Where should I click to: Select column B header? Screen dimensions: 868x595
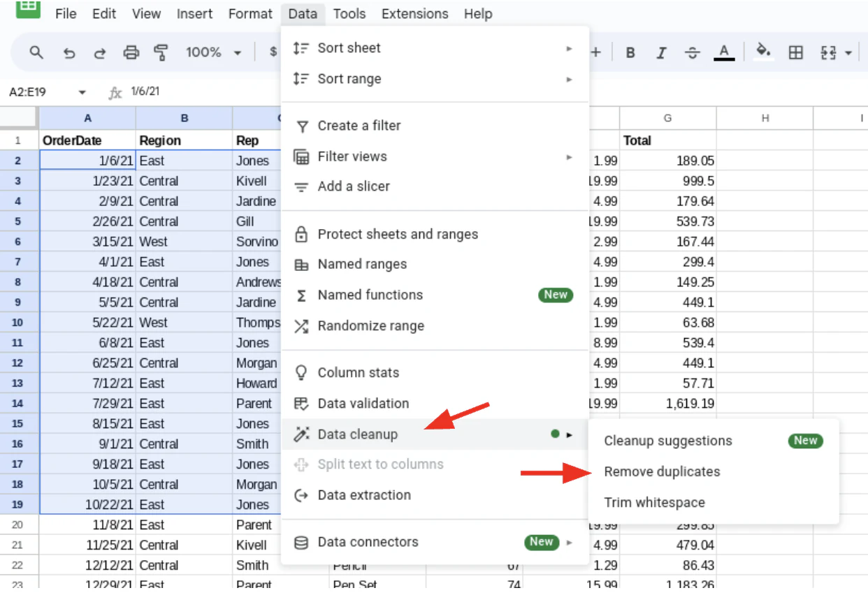[x=185, y=118]
